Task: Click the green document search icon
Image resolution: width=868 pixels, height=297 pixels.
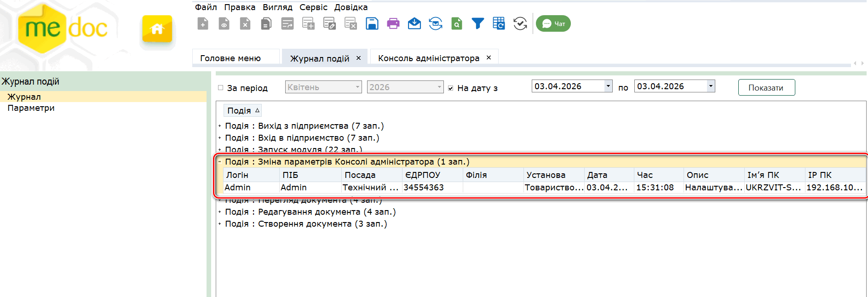Action: point(456,23)
